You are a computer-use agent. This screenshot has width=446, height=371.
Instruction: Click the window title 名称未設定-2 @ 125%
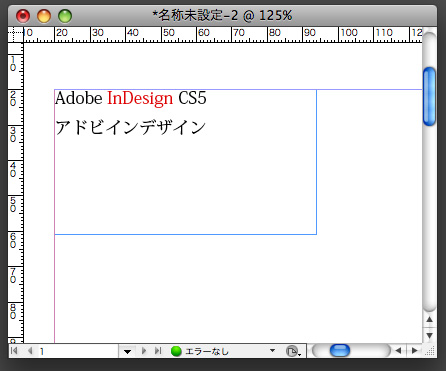click(x=222, y=15)
